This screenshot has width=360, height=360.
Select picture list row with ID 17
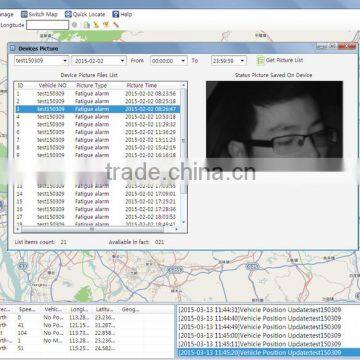click(x=98, y=217)
